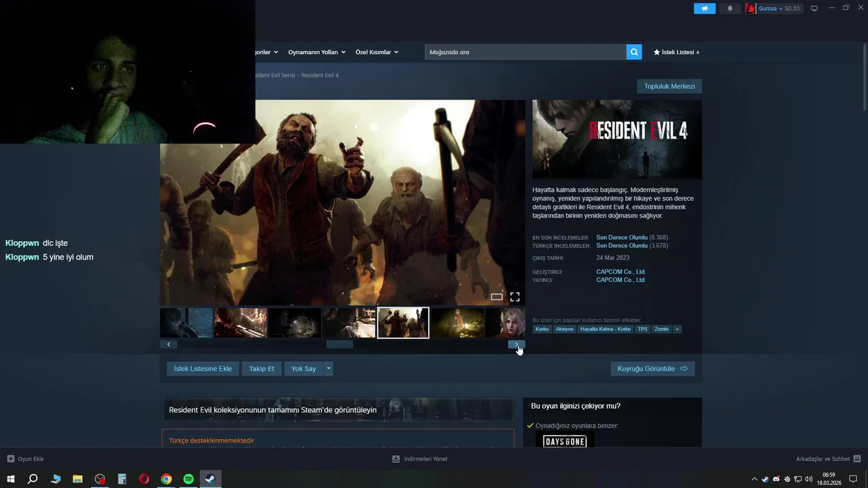Ignore the game with Yok Say
The height and width of the screenshot is (488, 868).
pyautogui.click(x=304, y=369)
